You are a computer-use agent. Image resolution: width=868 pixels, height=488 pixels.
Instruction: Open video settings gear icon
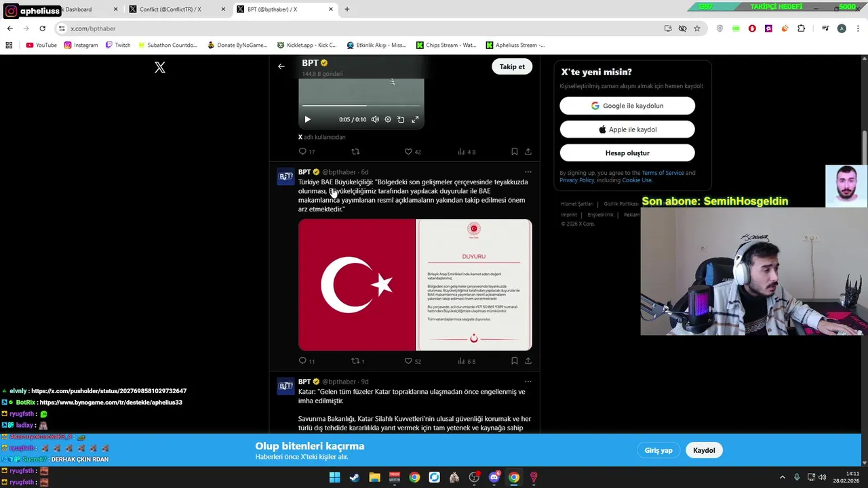(x=388, y=119)
